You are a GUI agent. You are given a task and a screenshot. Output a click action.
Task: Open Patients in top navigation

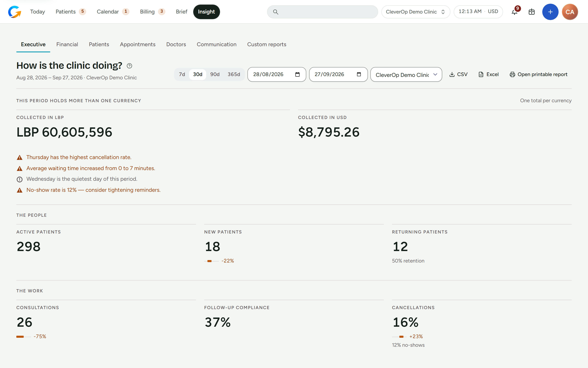pyautogui.click(x=70, y=12)
